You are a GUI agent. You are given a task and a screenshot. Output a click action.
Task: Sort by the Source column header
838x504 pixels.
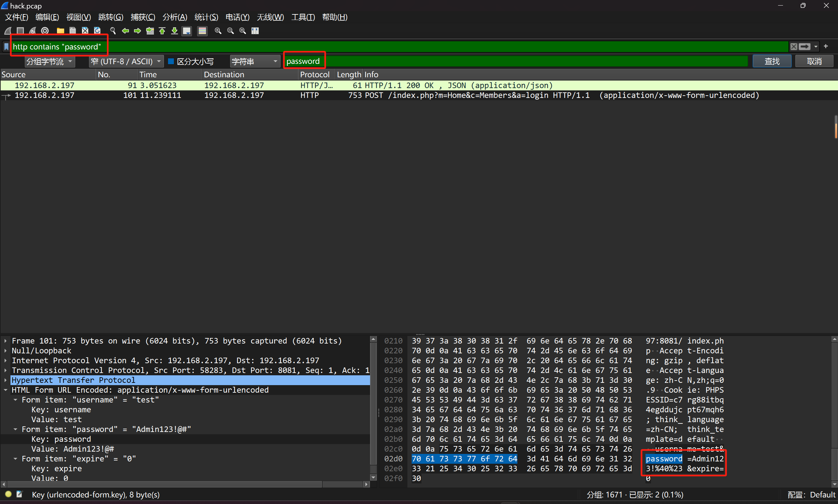[48, 74]
